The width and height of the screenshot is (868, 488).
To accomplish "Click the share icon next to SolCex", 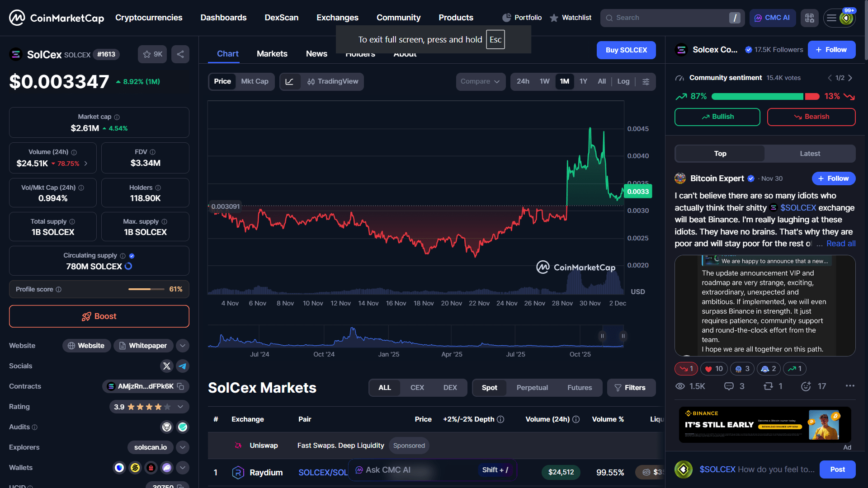I will 180,54.
